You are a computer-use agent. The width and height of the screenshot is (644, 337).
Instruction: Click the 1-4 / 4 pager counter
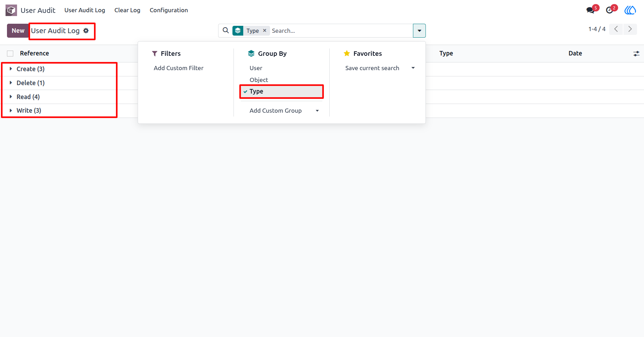coord(597,29)
